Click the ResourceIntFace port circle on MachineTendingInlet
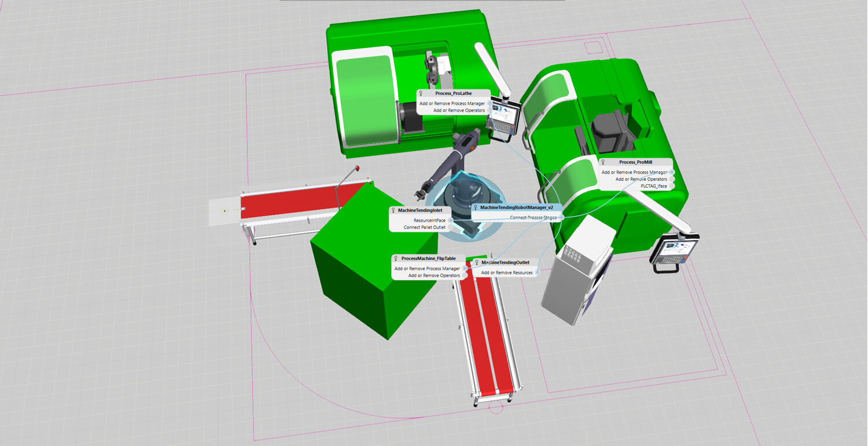868x446 pixels. pos(450,220)
